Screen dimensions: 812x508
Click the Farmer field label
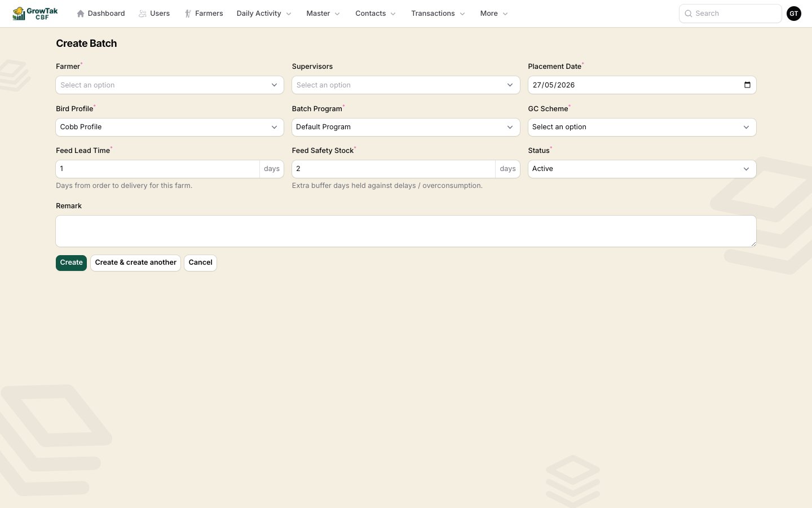68,67
